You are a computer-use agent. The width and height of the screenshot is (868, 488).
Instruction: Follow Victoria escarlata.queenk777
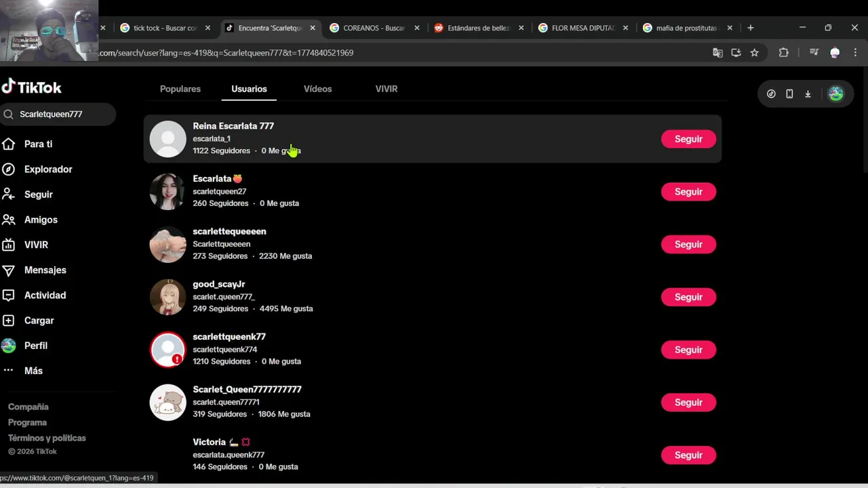688,455
